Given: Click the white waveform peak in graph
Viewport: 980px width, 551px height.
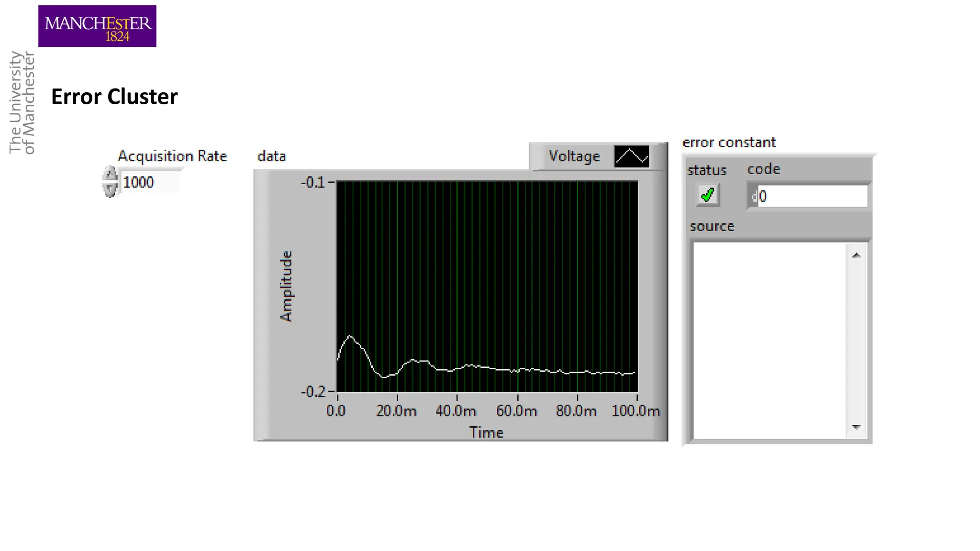Looking at the screenshot, I should point(350,336).
